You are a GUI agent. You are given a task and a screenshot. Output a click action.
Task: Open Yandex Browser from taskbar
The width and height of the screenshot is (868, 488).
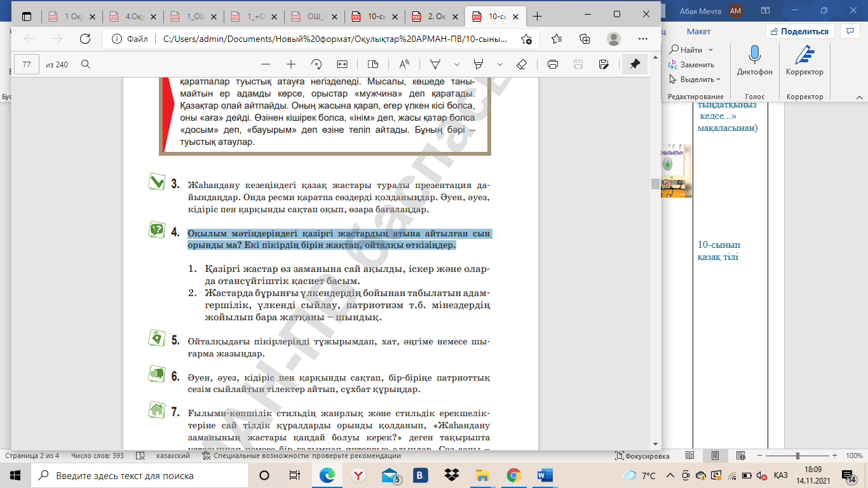click(358, 475)
